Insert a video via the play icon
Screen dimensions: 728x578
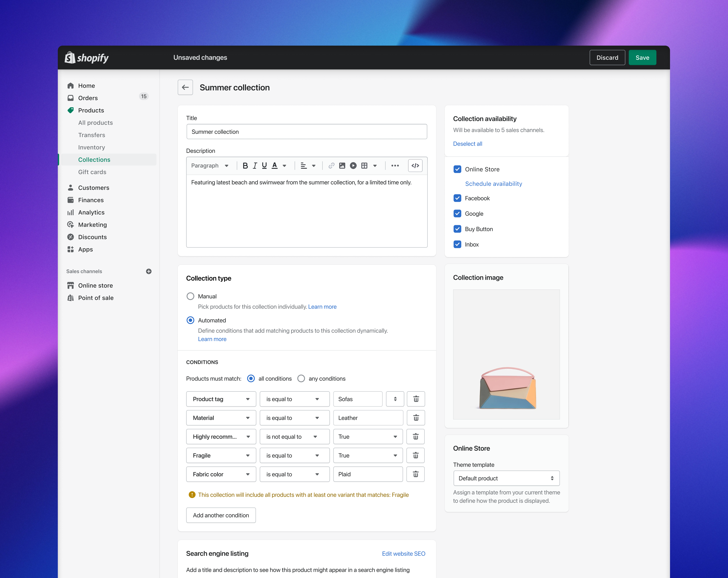click(353, 166)
